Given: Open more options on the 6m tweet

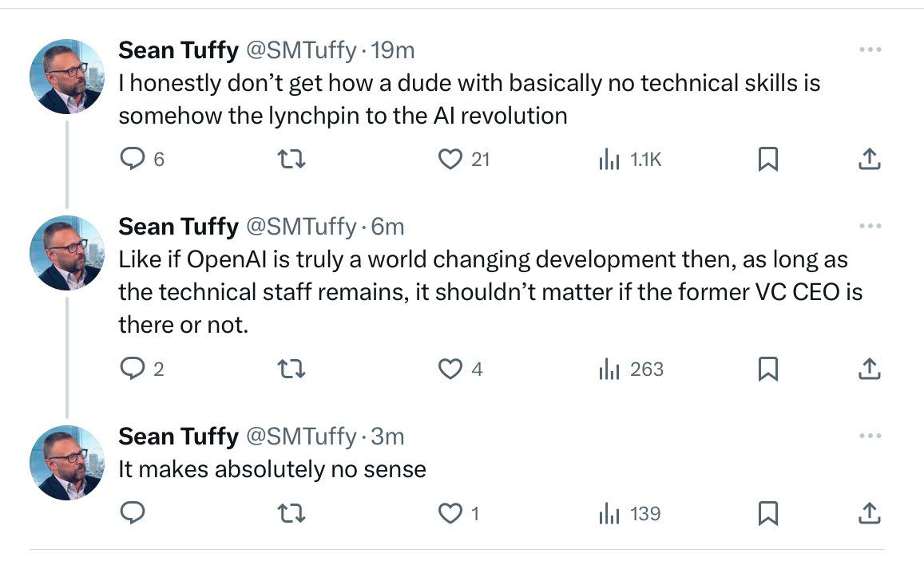Looking at the screenshot, I should pyautogui.click(x=870, y=227).
